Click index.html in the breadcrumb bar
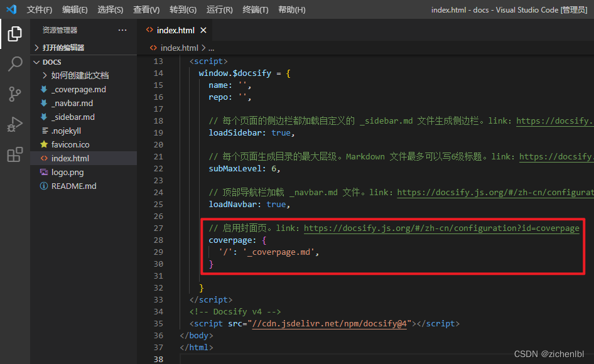Viewport: 594px width, 364px height. (179, 48)
